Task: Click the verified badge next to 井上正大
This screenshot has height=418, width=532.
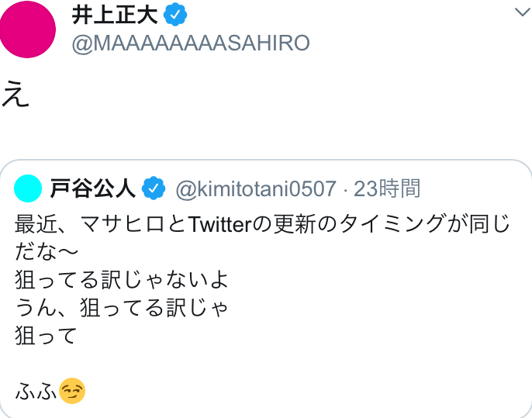Action: coord(175,14)
